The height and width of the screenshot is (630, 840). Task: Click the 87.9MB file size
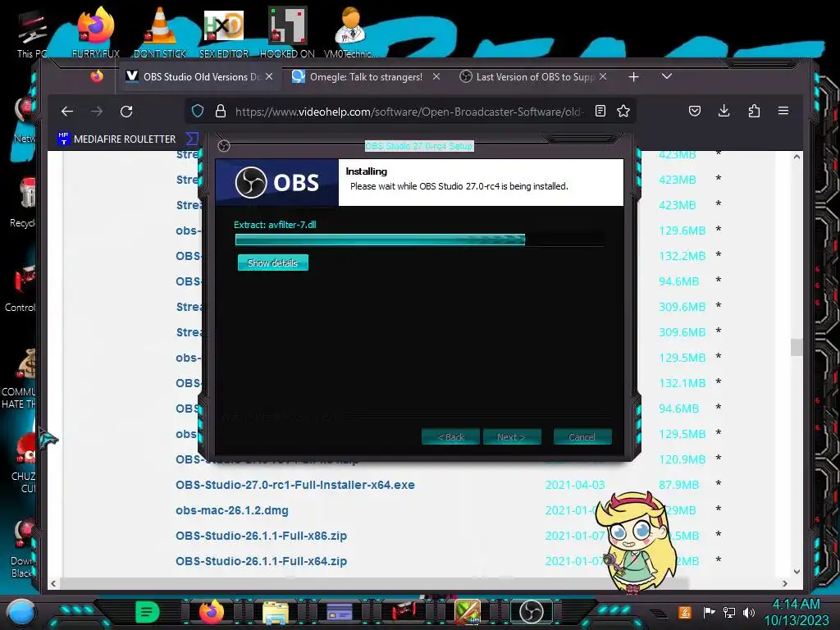[678, 485]
